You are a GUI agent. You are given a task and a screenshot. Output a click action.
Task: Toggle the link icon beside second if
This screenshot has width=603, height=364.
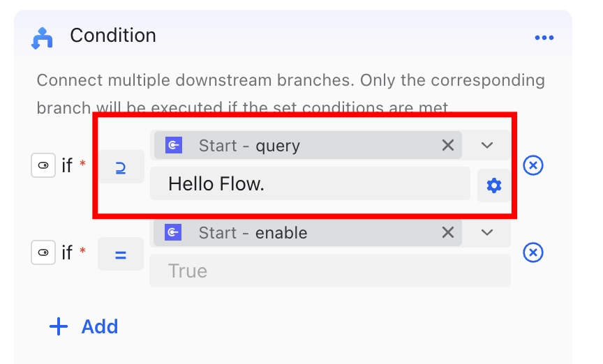point(43,252)
